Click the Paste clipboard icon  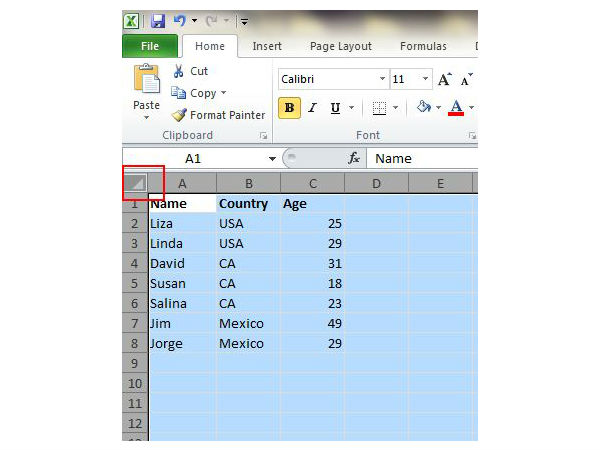coord(147,80)
